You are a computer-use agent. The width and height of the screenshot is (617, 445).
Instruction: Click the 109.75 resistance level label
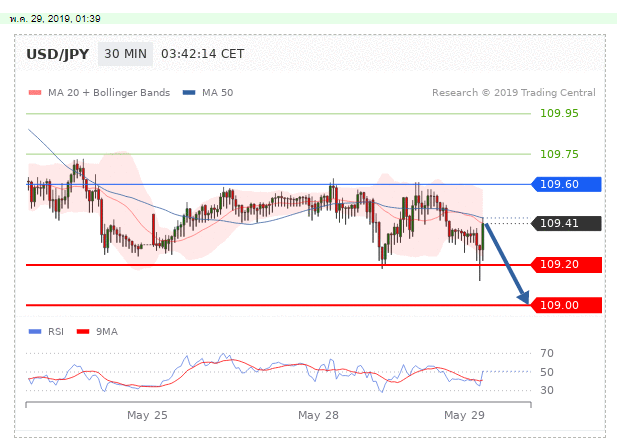[559, 154]
